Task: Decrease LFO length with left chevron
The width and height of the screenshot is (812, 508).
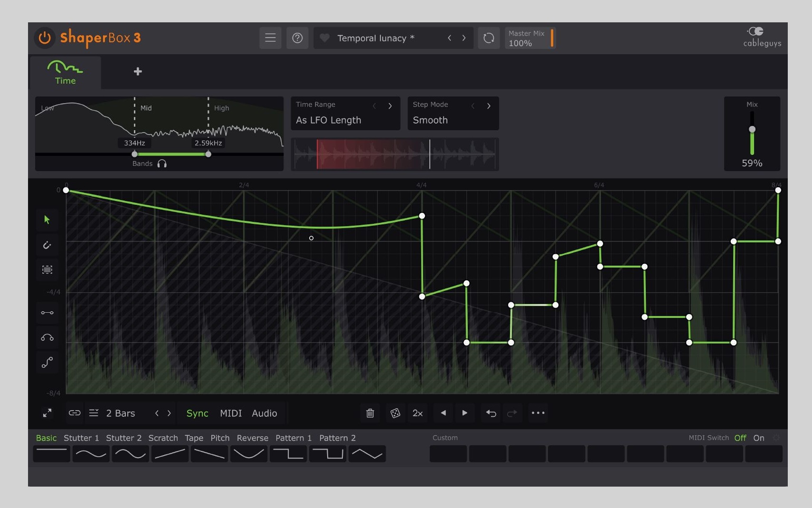Action: coord(157,413)
